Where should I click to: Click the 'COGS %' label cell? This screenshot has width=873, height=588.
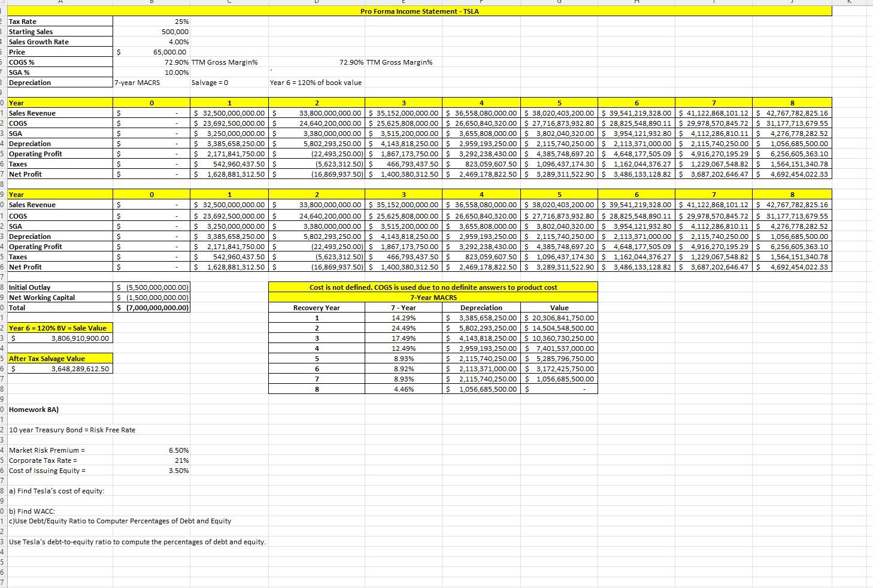pyautogui.click(x=60, y=62)
